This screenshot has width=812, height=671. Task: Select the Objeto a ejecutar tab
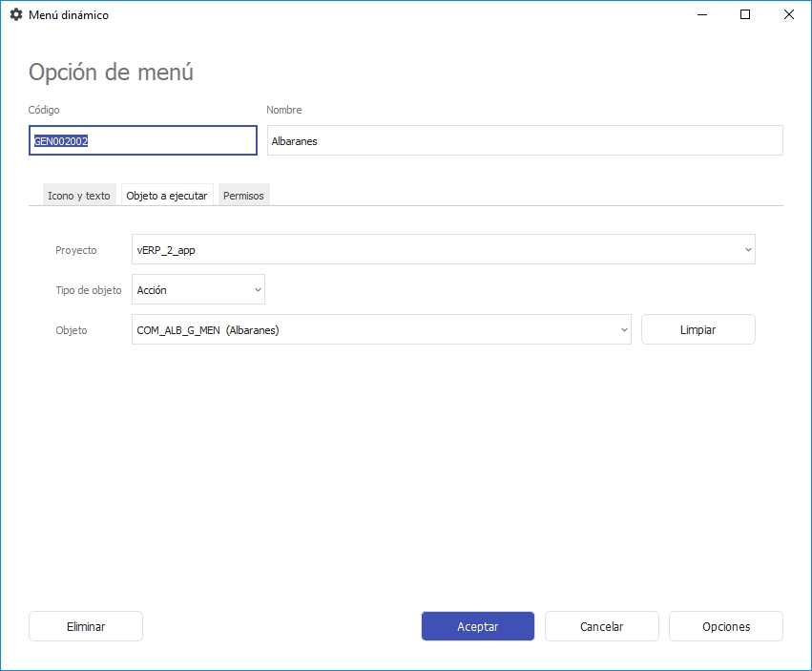167,195
